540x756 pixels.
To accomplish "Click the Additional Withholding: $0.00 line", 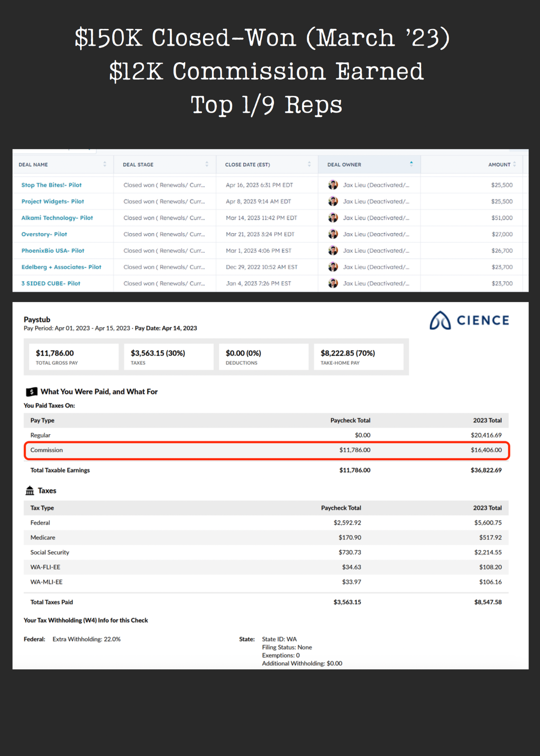I will tap(302, 663).
